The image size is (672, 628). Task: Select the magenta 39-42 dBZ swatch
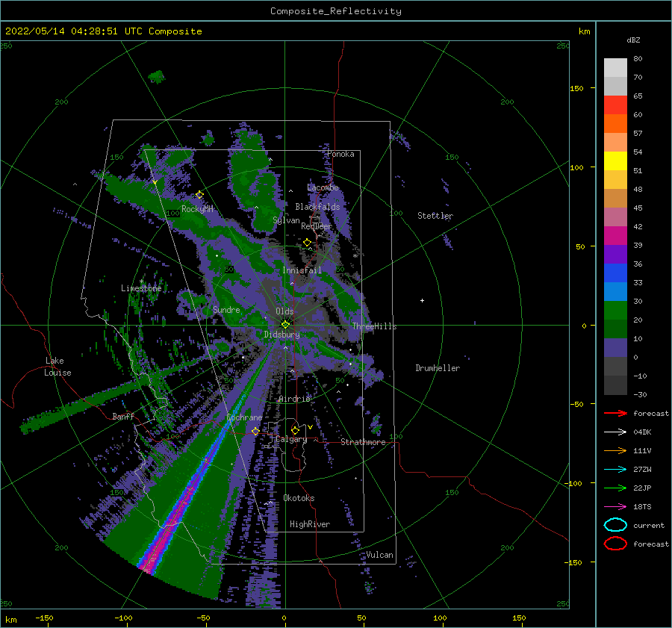pos(615,235)
